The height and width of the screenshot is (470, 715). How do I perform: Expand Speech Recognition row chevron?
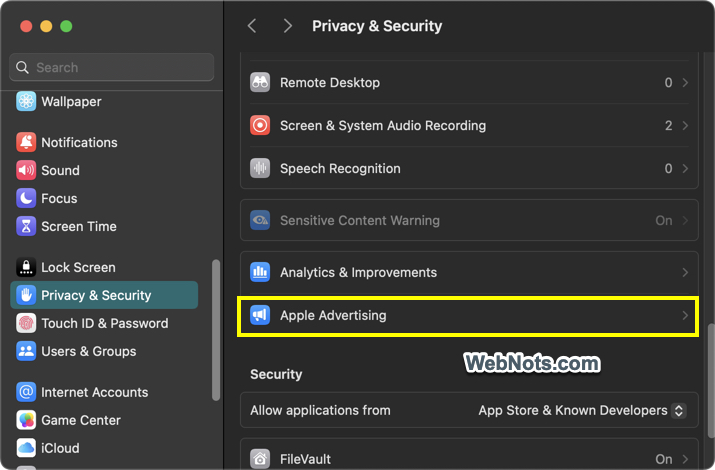(685, 168)
